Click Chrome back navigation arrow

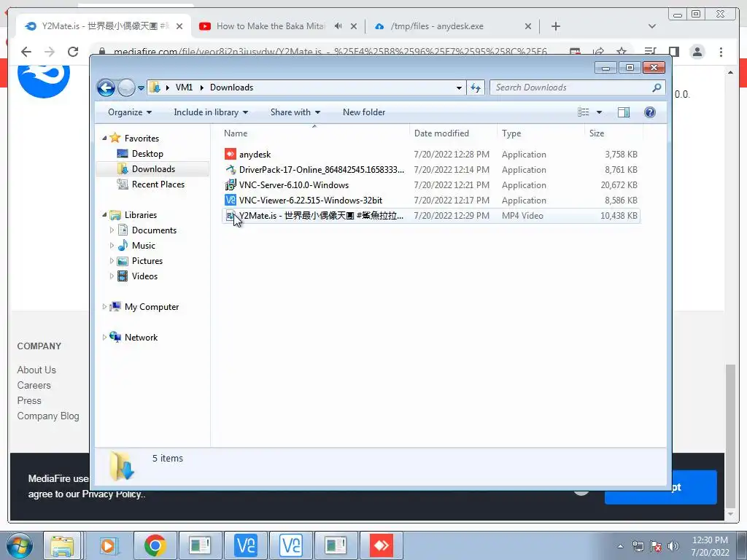pos(26,52)
